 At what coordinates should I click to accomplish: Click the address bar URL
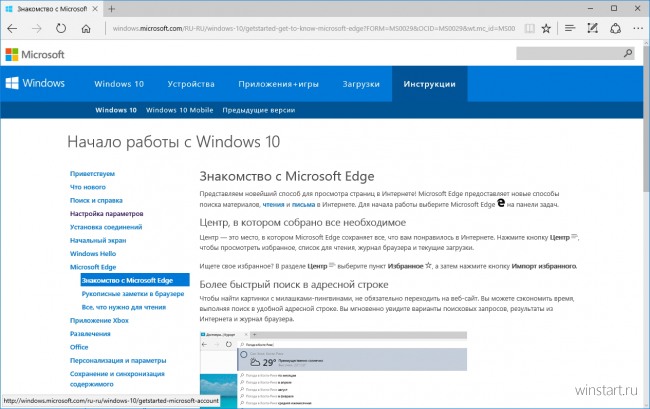tap(314, 28)
